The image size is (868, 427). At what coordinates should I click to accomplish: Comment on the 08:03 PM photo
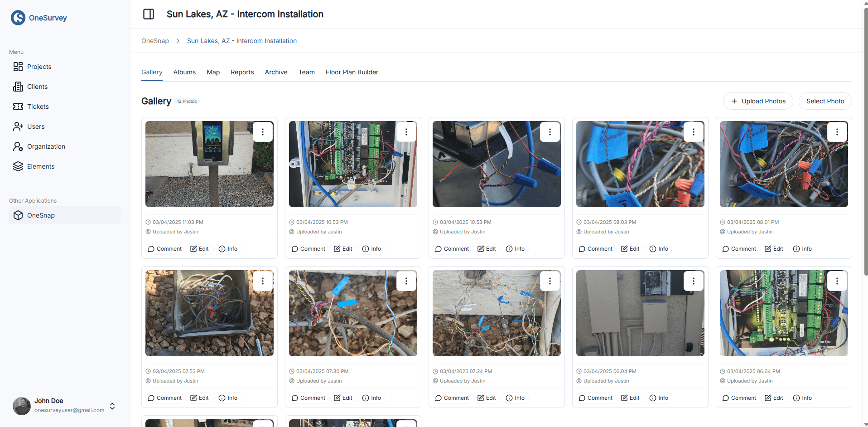click(x=595, y=249)
